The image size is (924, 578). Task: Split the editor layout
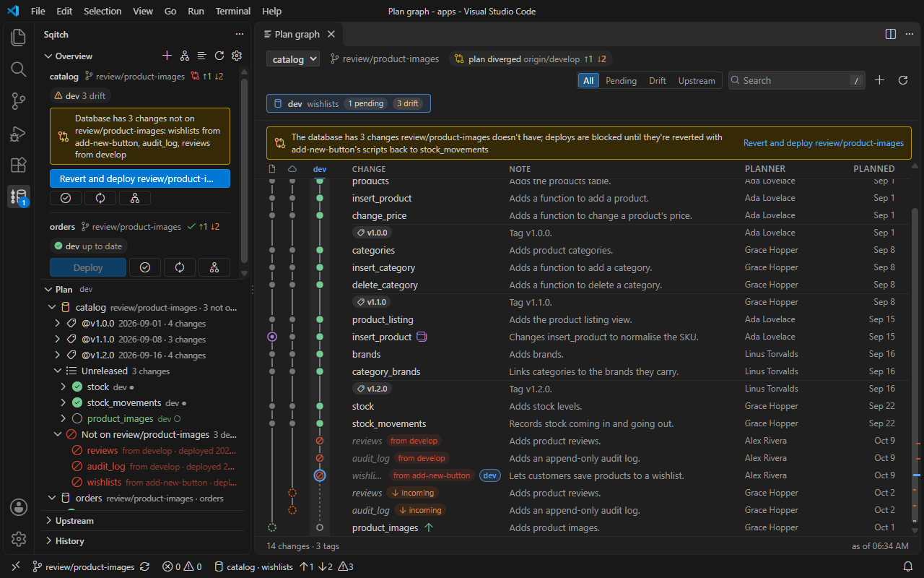(x=891, y=34)
